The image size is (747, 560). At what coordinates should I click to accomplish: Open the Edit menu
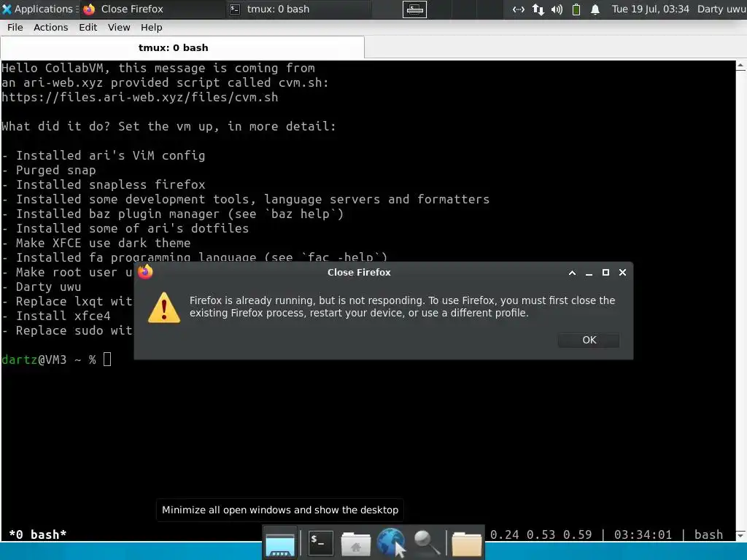(x=88, y=28)
